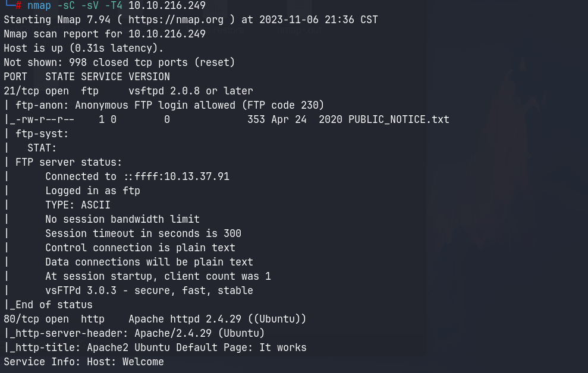Click "Session timeout in seconds is 300" line
The height and width of the screenshot is (373, 588).
[143, 233]
